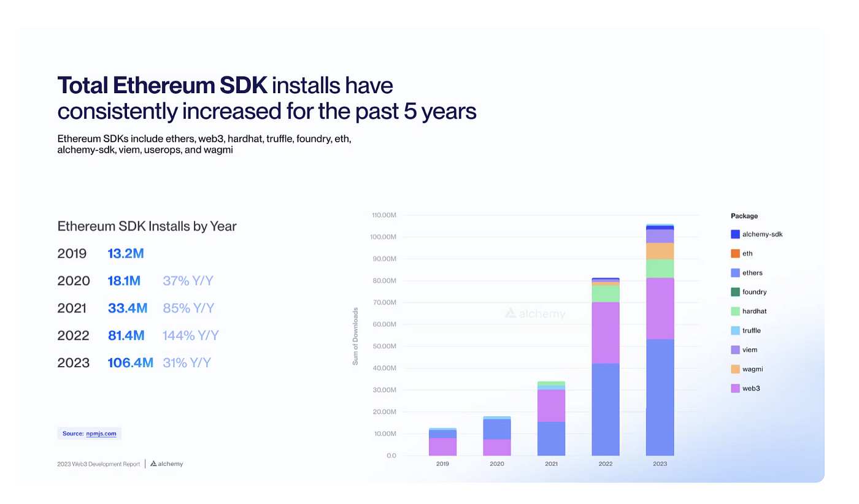
Task: Click the Ethereum SDK Installs by Year heading
Action: tap(147, 226)
